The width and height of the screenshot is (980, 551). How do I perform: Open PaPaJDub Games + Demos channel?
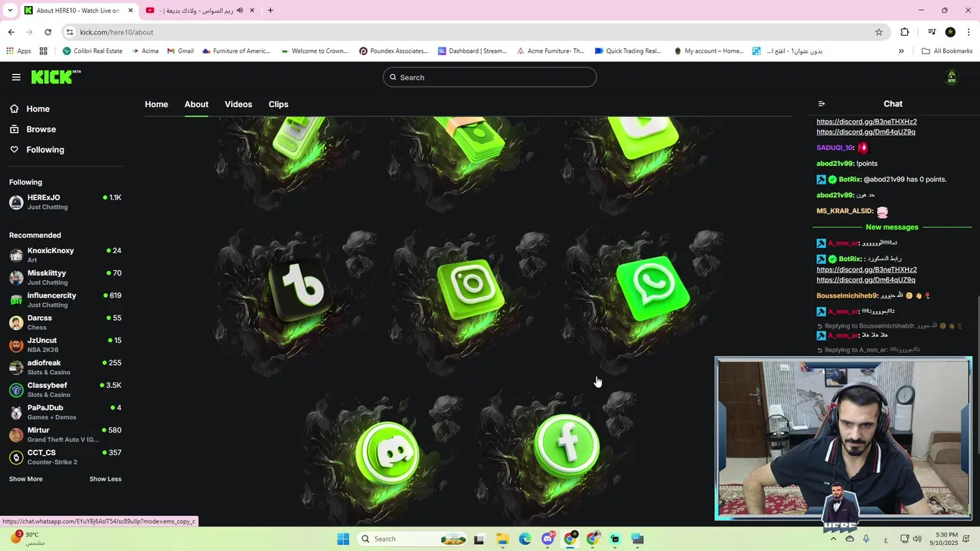click(x=65, y=412)
